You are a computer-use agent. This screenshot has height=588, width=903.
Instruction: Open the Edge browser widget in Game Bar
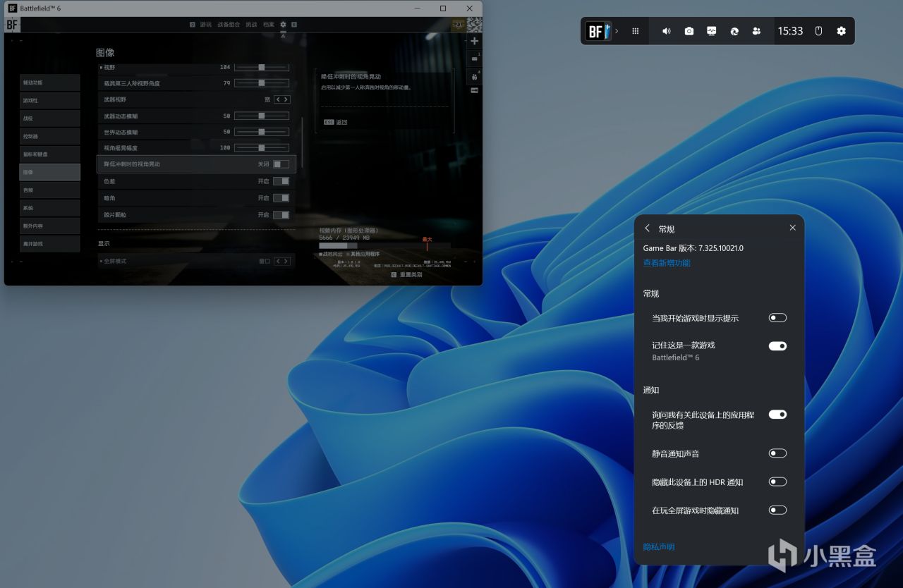[734, 31]
